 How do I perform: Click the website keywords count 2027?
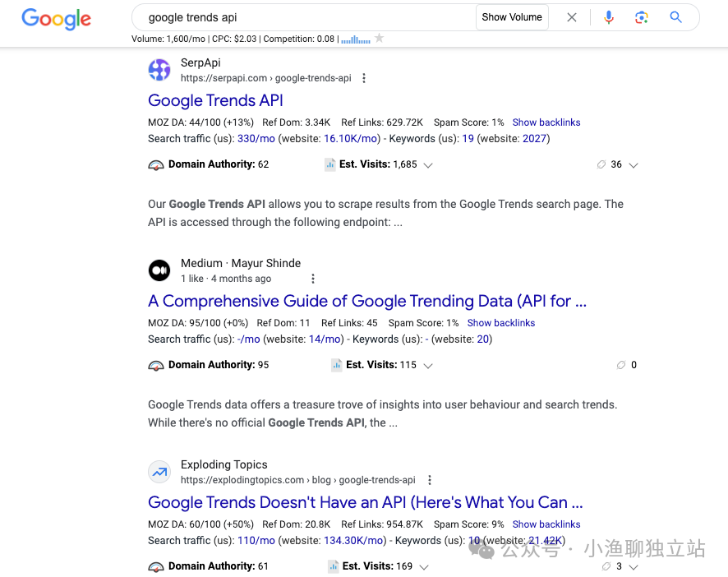point(534,138)
